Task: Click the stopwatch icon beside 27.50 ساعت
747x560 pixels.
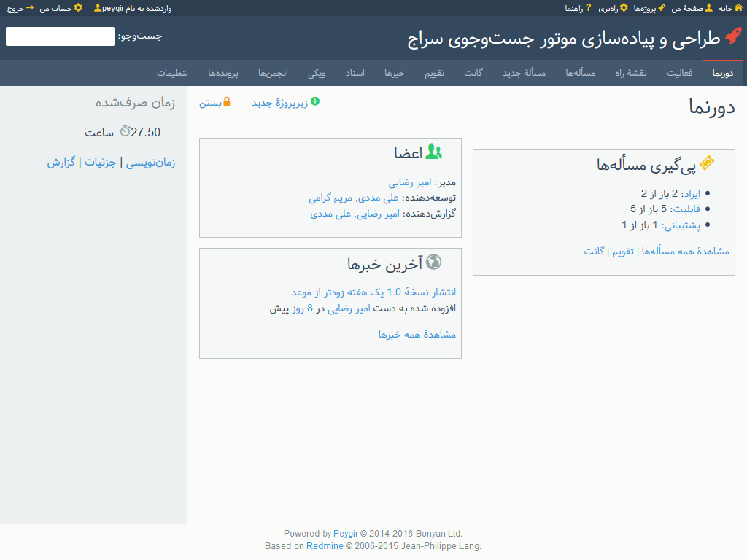Action: 125,131
